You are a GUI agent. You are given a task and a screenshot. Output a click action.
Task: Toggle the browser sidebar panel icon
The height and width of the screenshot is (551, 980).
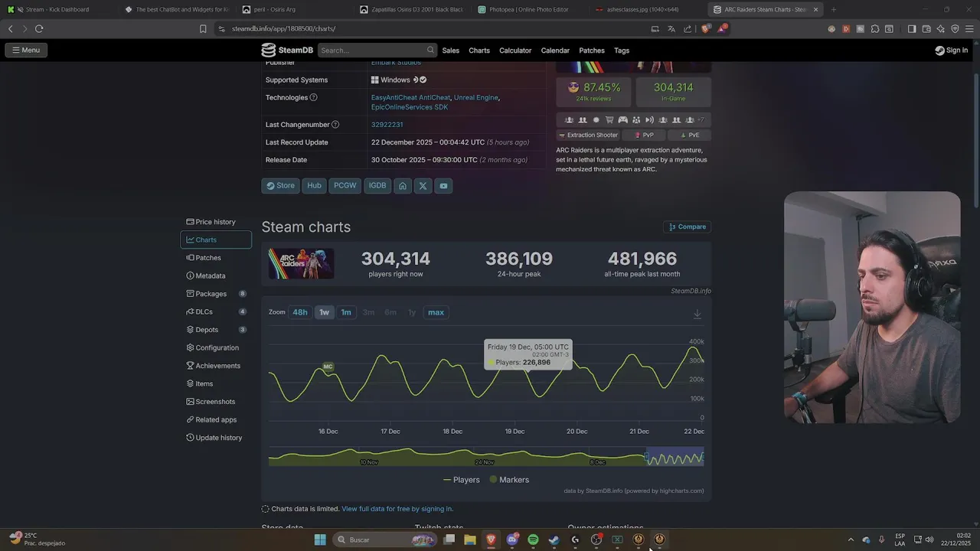[911, 29]
